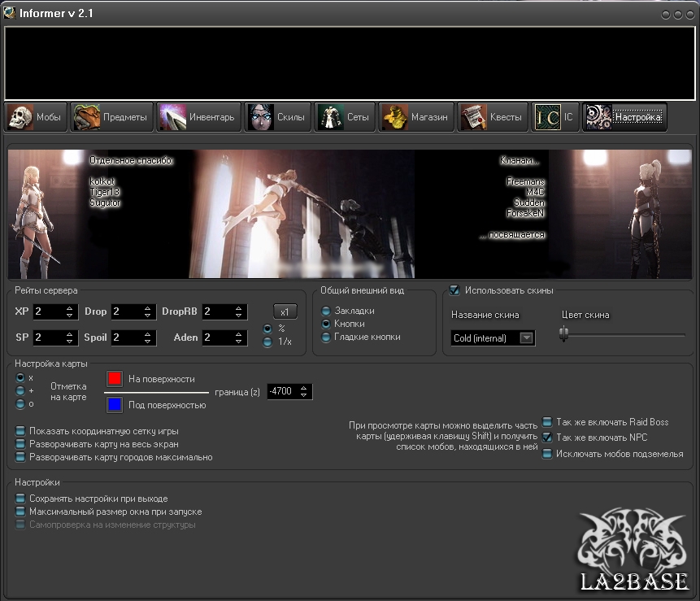Open the Магазин tab
This screenshot has width=700, height=601.
tap(416, 117)
